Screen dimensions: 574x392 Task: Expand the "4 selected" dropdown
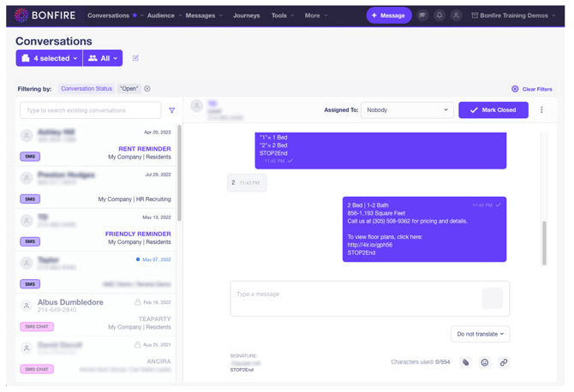point(48,58)
